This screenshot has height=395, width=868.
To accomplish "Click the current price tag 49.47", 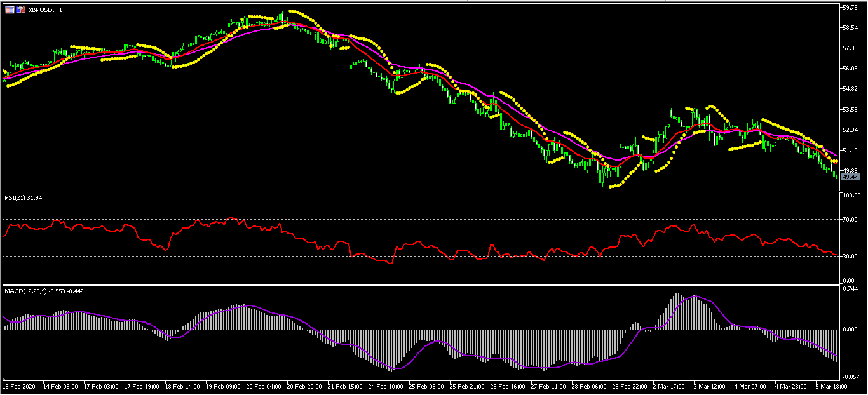I will [850, 177].
